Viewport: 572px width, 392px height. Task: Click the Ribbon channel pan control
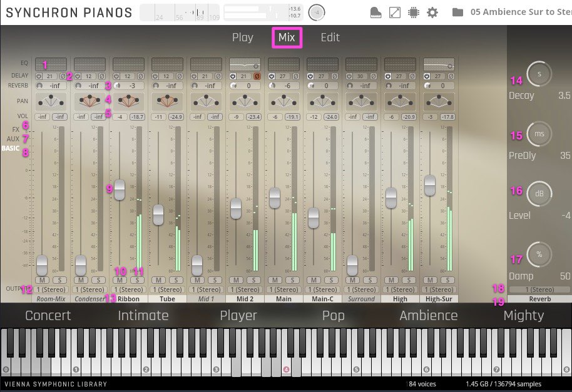pos(128,101)
